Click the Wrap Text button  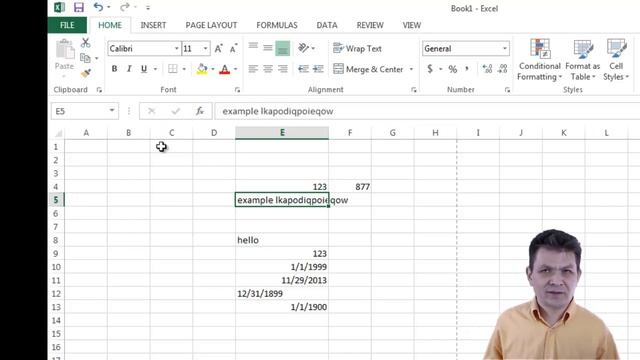click(x=357, y=49)
